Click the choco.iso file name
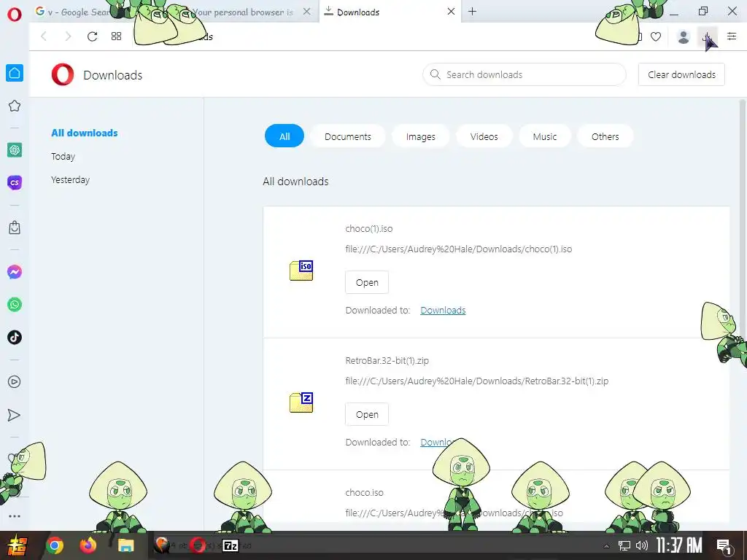The height and width of the screenshot is (560, 747). (x=364, y=492)
